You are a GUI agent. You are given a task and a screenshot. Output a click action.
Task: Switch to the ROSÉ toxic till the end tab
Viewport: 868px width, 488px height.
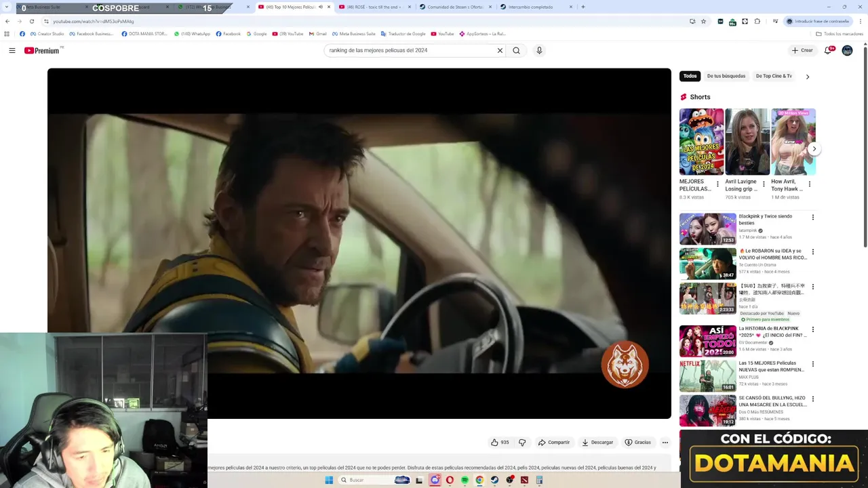point(374,7)
